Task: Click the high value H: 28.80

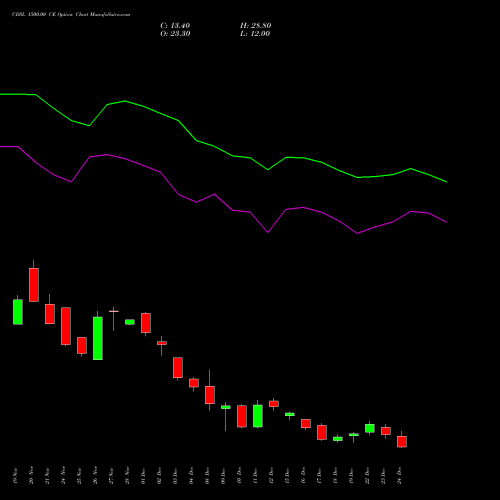Action: point(256,26)
